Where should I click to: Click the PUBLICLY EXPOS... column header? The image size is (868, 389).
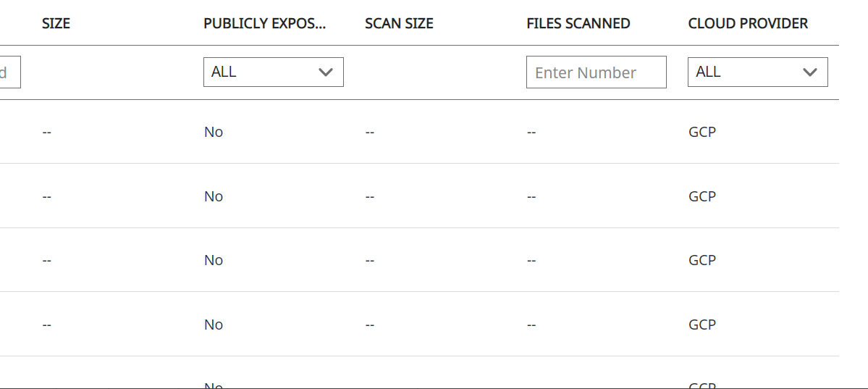point(264,23)
